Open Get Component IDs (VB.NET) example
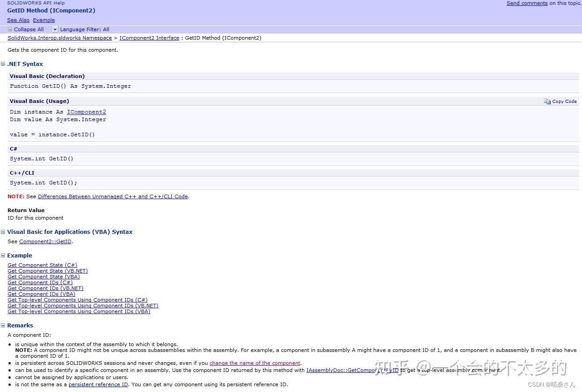The height and width of the screenshot is (392, 582). [45, 288]
